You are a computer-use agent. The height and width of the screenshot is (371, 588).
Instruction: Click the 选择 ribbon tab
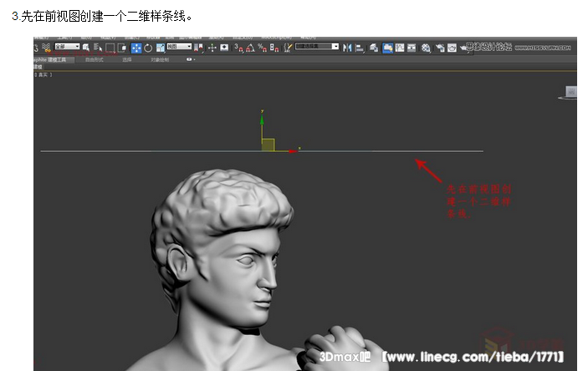coord(127,59)
